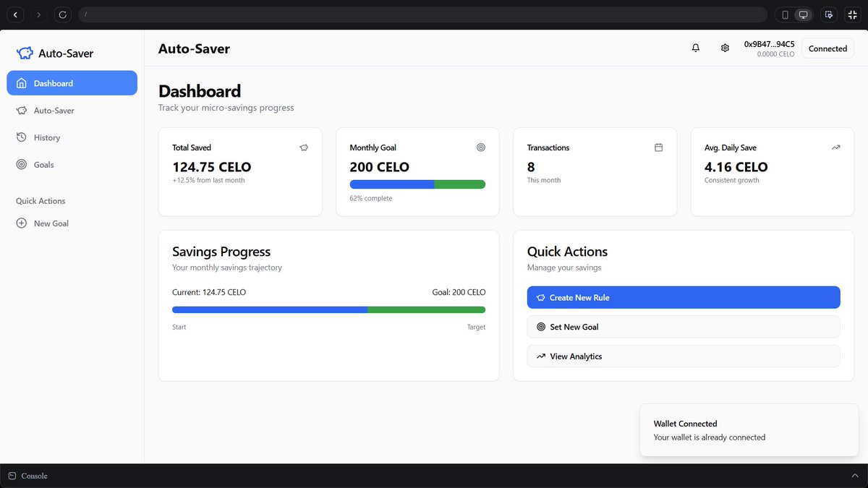Go forward with the browser forward arrow
This screenshot has height=488, width=868.
click(38, 14)
